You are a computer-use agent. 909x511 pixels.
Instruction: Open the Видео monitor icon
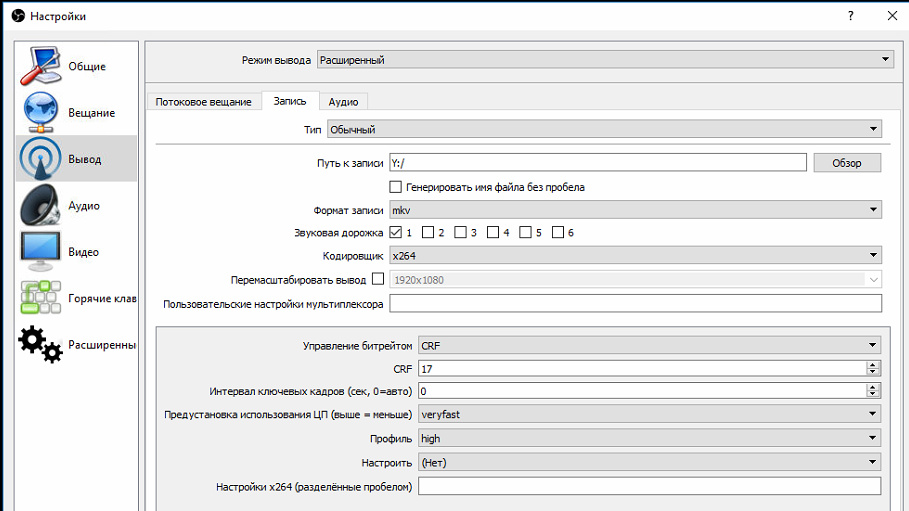41,251
